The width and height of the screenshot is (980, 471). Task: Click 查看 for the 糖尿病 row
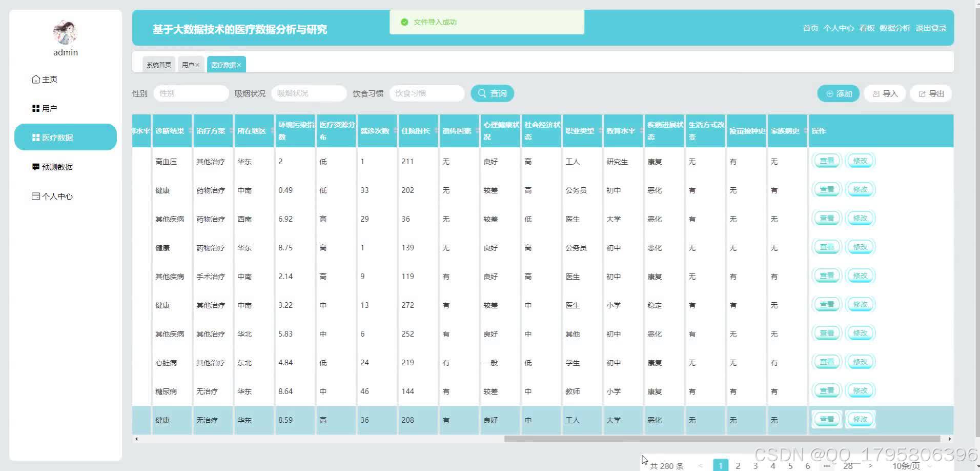point(827,390)
